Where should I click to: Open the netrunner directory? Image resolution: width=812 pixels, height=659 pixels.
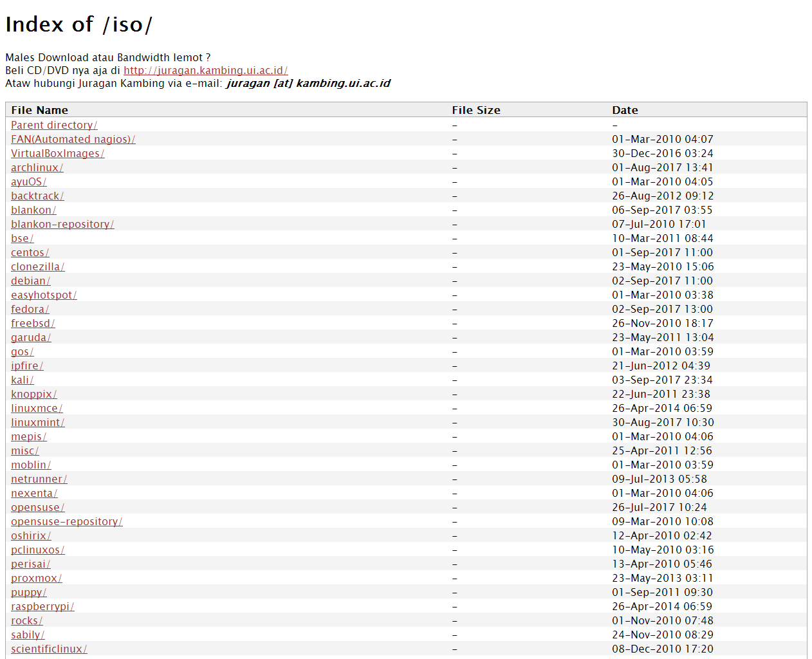click(x=39, y=479)
